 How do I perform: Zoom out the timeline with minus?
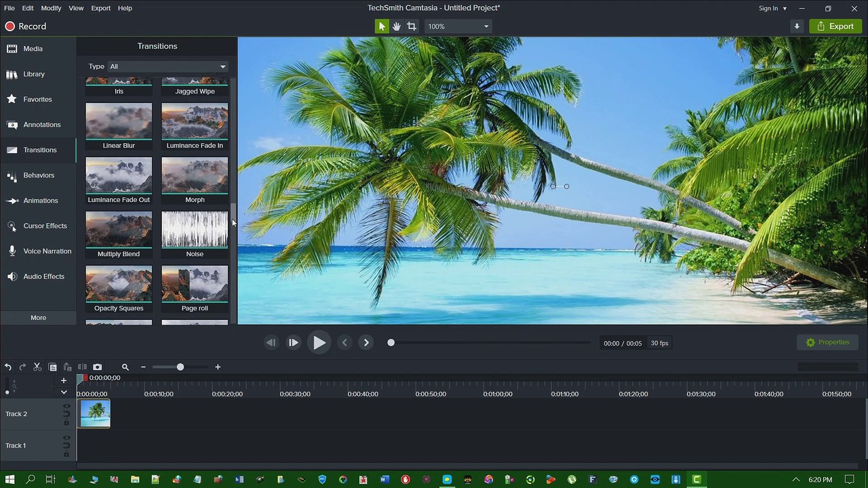pos(143,367)
